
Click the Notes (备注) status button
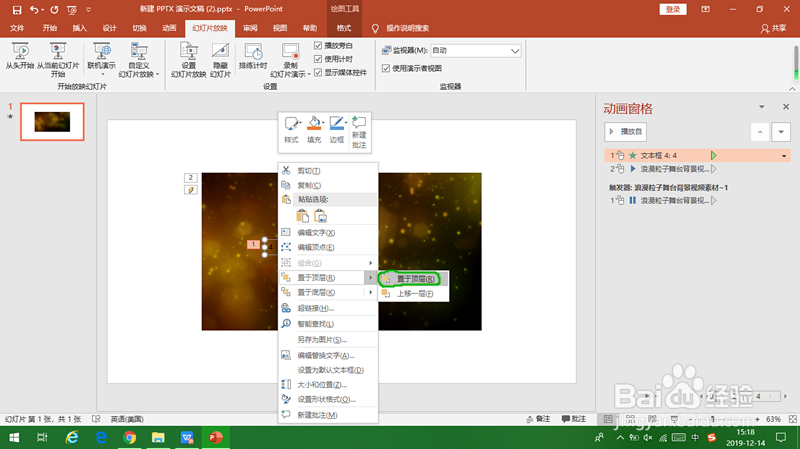coord(539,419)
